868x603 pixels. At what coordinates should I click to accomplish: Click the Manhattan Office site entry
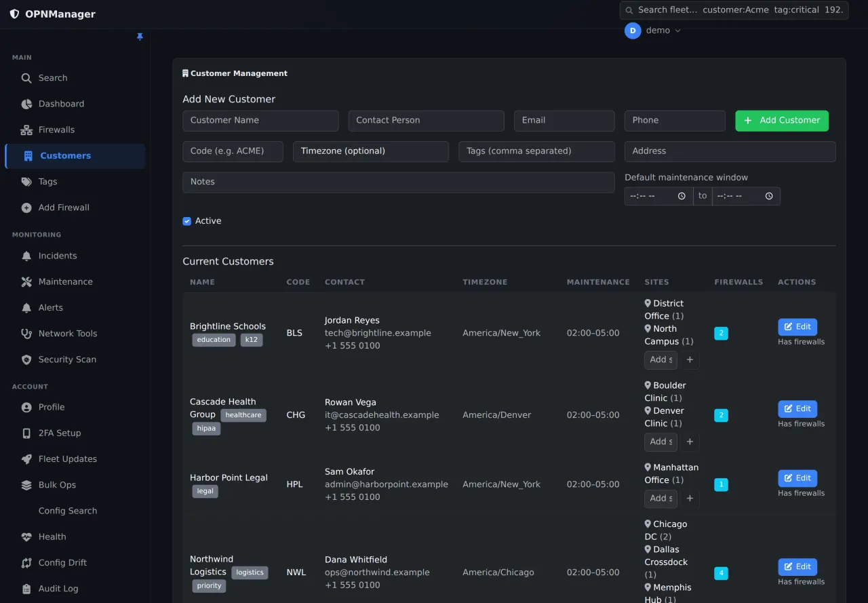(x=671, y=473)
